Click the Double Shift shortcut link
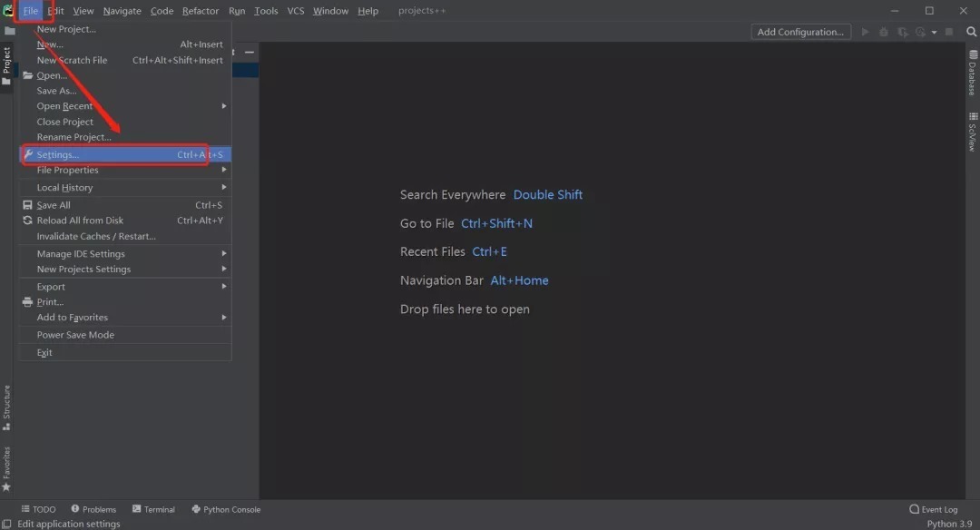Image resolution: width=980 pixels, height=530 pixels. pos(548,194)
